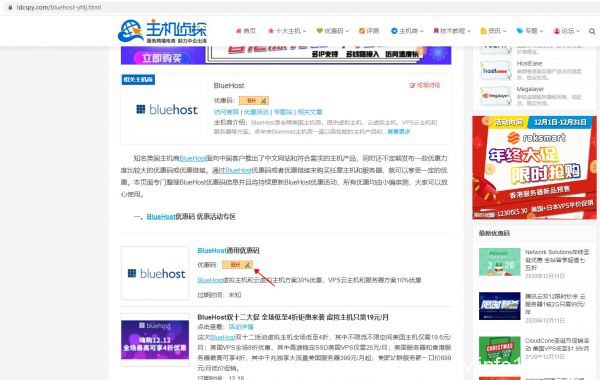Open the 优惠活动 link

pyautogui.click(x=256, y=112)
